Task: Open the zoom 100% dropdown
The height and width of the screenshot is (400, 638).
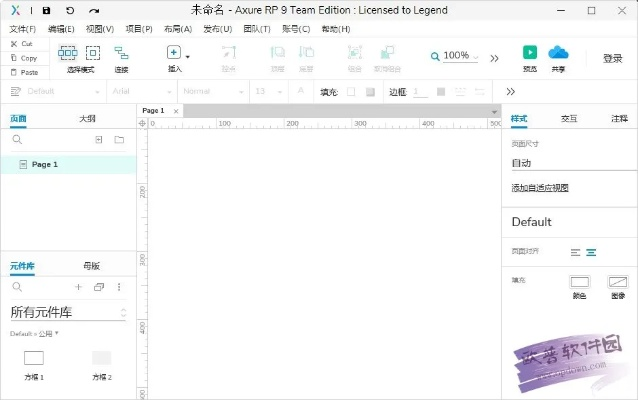Action: point(456,57)
